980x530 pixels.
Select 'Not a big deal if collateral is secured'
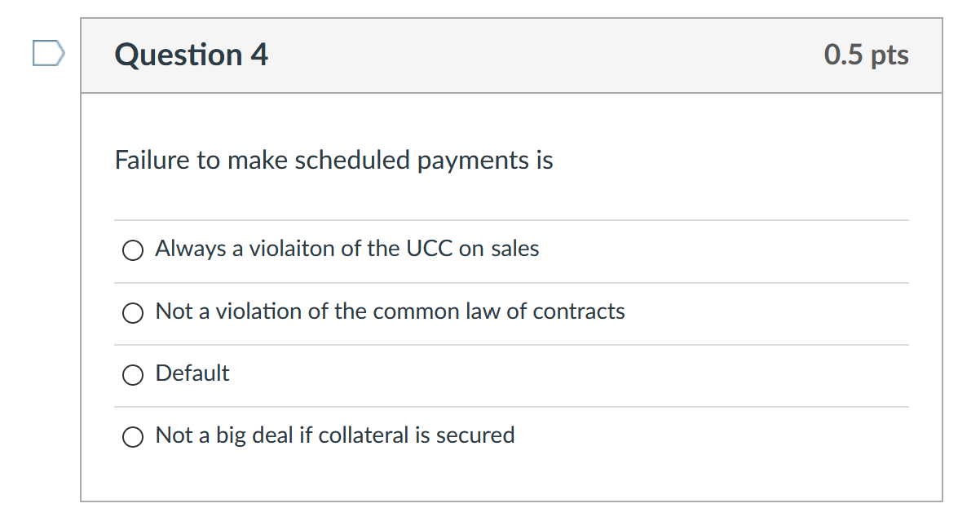(132, 436)
